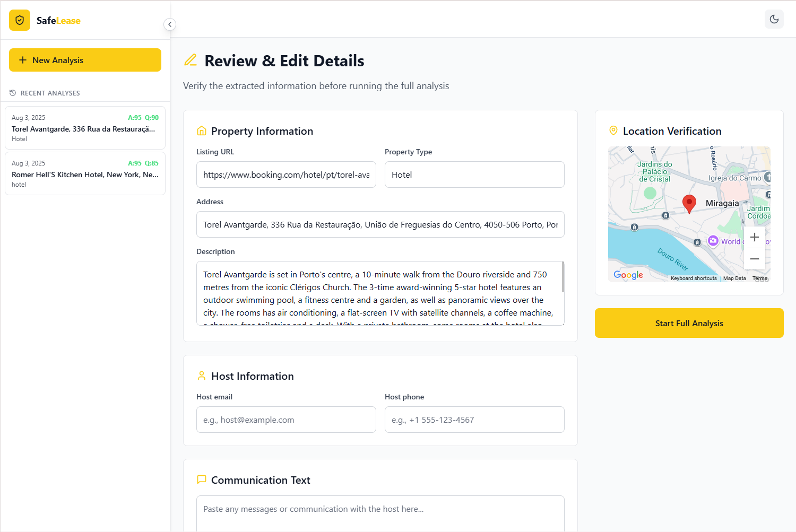
Task: Click the map Terms link
Action: pyautogui.click(x=760, y=278)
